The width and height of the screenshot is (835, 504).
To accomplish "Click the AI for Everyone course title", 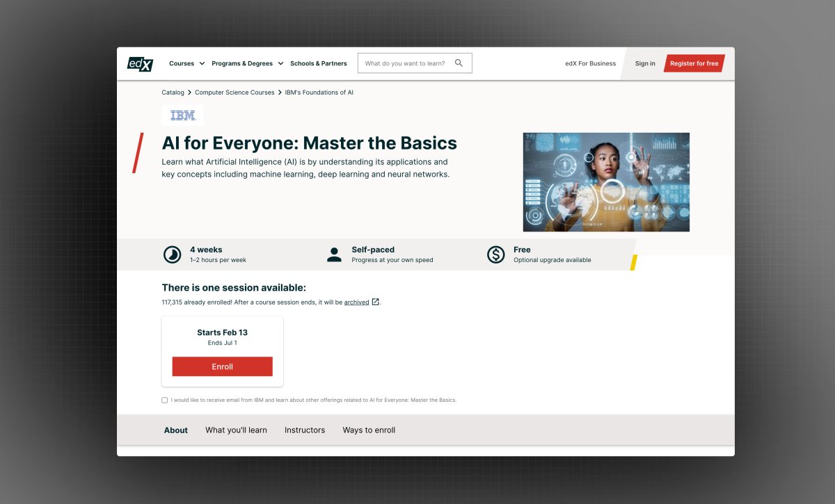I will pyautogui.click(x=310, y=143).
